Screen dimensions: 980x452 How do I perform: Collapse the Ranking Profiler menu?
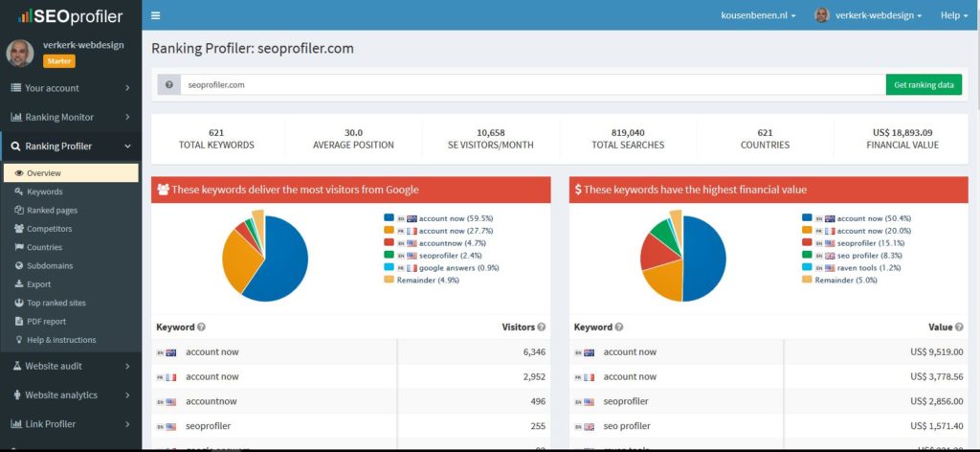click(71, 147)
